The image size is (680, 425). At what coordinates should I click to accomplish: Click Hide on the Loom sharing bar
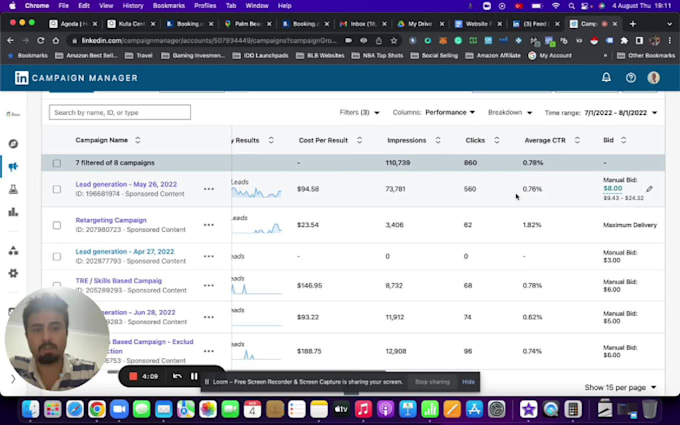coord(468,382)
